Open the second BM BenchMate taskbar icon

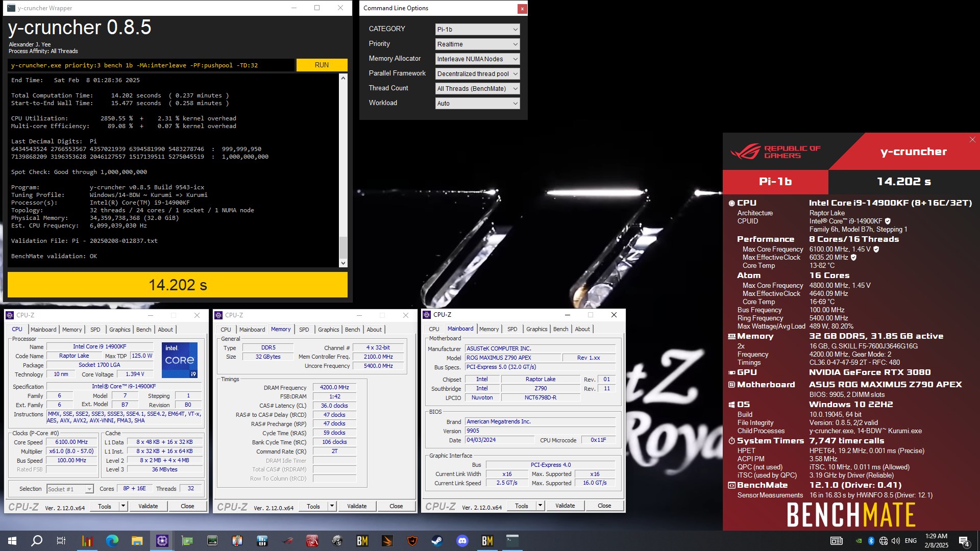coord(487,541)
